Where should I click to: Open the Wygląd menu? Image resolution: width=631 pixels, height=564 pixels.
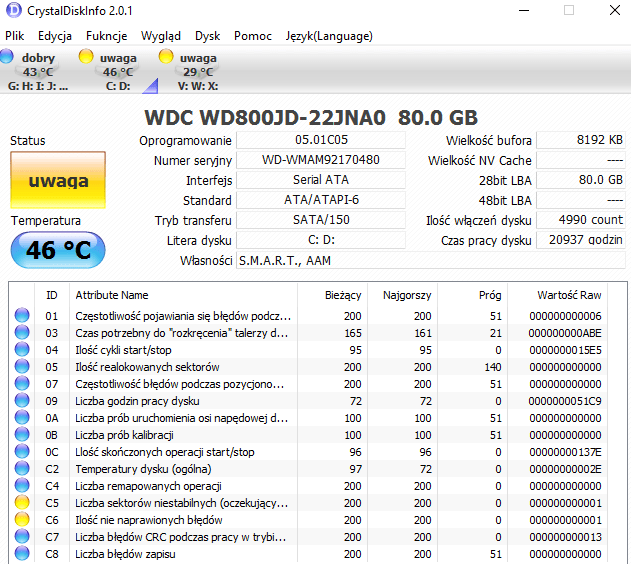[x=161, y=36]
